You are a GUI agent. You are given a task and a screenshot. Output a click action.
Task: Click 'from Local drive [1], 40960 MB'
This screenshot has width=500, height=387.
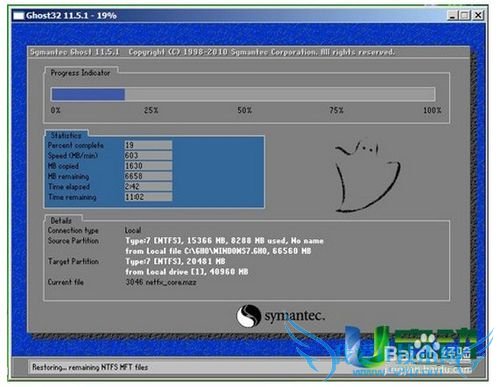pos(187,272)
